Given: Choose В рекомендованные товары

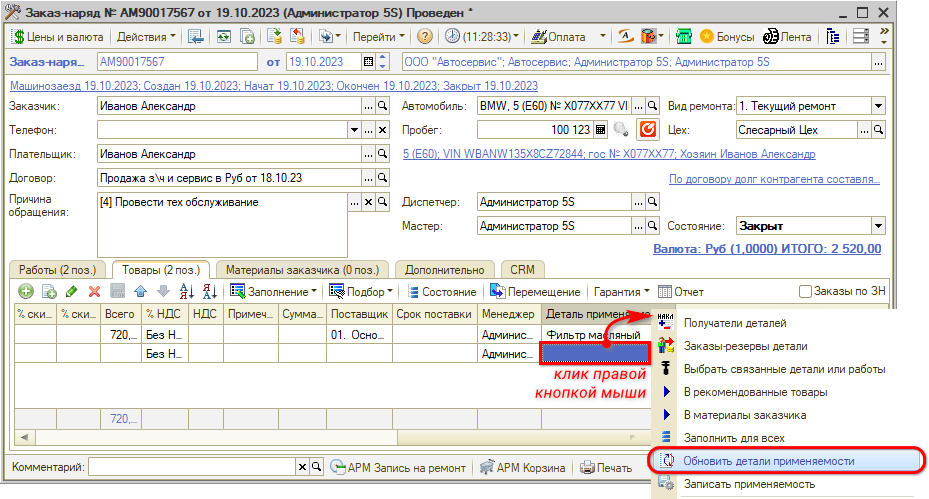Looking at the screenshot, I should 755,392.
